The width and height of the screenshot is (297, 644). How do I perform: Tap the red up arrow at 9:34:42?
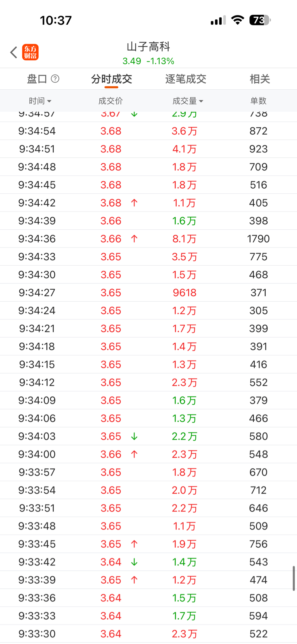coord(134,203)
